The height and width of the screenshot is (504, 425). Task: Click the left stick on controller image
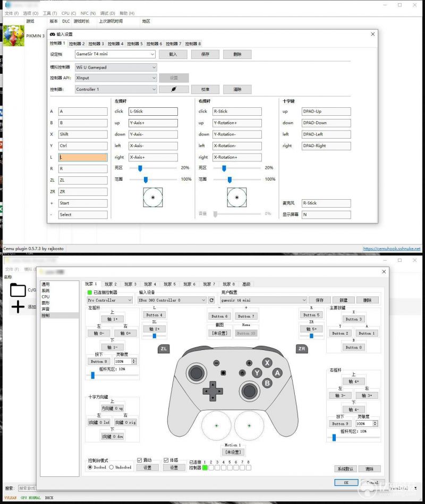pyautogui.click(x=196, y=373)
